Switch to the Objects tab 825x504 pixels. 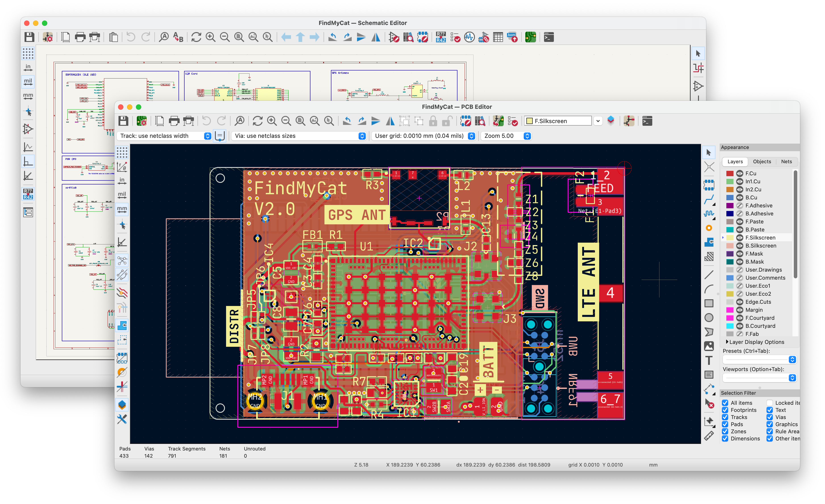[762, 162]
